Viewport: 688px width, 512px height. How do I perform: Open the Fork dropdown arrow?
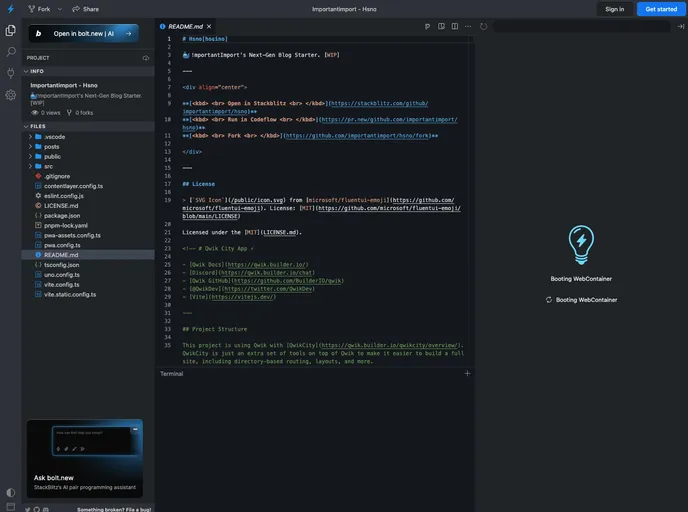(60, 9)
